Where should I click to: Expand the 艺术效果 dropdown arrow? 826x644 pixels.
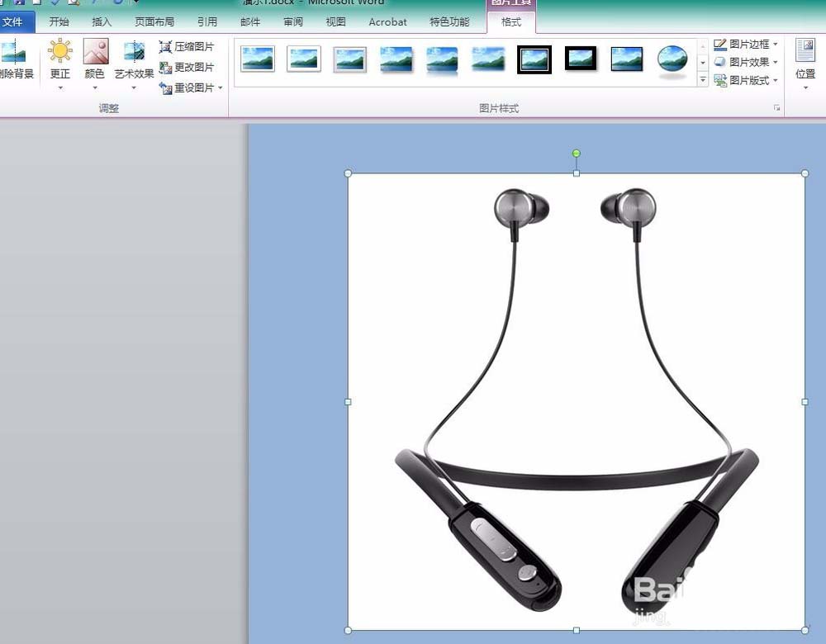[x=134, y=88]
